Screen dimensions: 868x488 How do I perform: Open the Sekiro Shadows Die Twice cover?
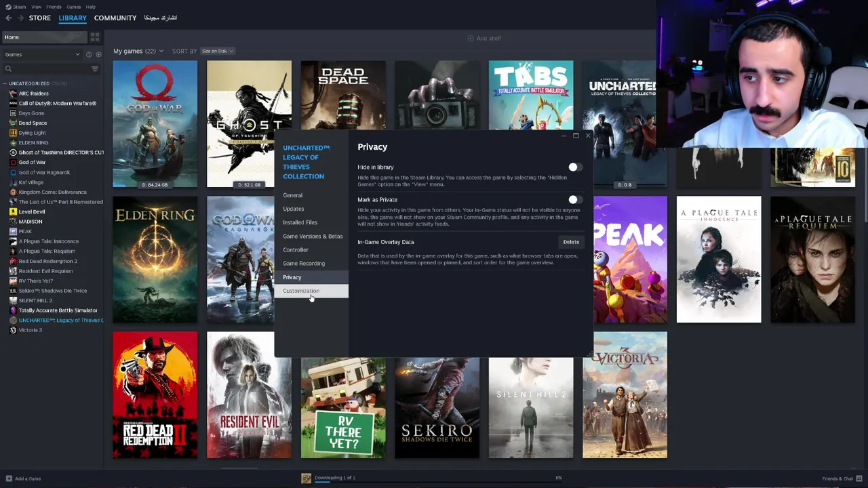pos(437,407)
